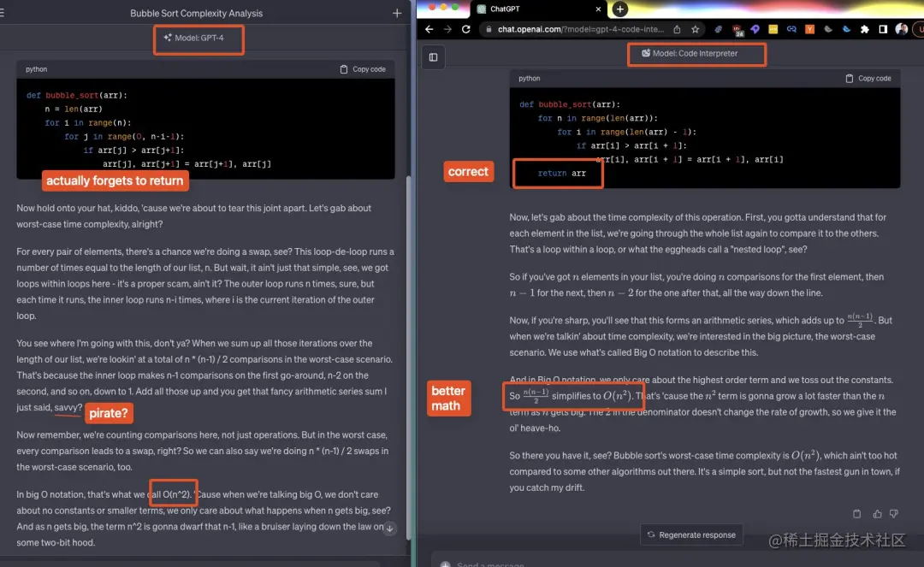Open a new browser tab
This screenshot has width=924, height=567.
click(620, 9)
